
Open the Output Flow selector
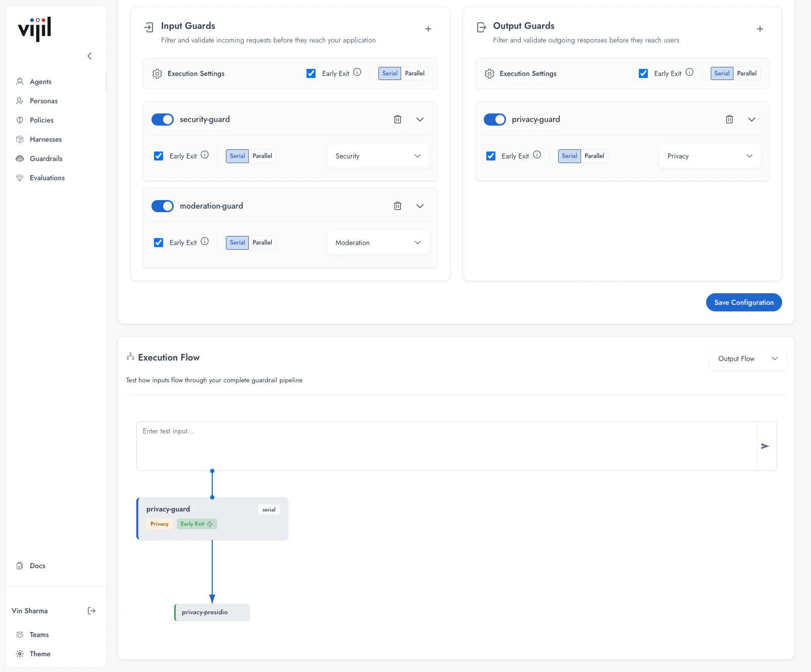tap(748, 359)
